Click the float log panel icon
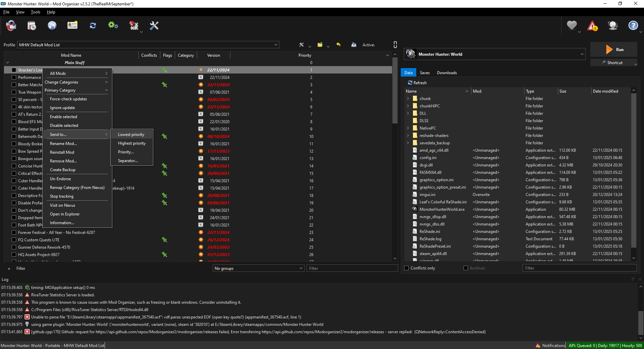 (633, 279)
